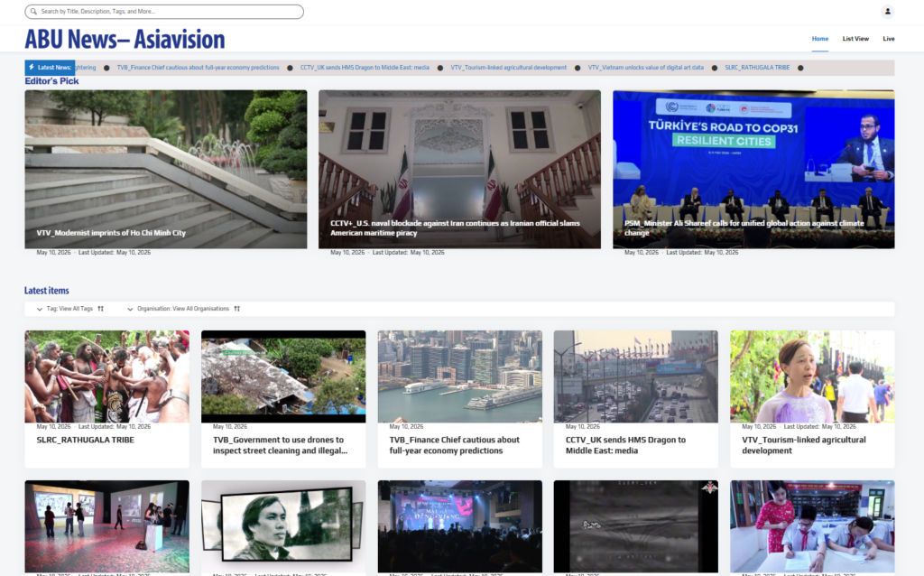Open Editor's Pick VTV_Modernist imprints of Ho Chi Minh City
The image size is (924, 576).
(x=166, y=169)
